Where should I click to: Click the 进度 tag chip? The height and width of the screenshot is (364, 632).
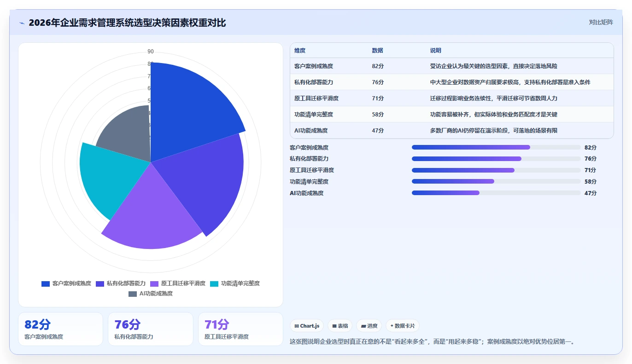click(369, 326)
